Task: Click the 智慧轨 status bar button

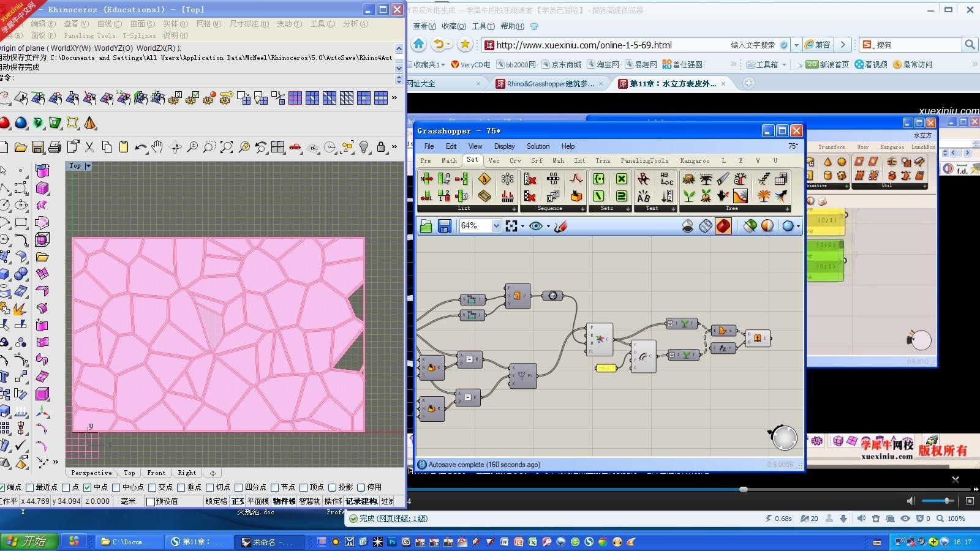Action: click(x=309, y=501)
